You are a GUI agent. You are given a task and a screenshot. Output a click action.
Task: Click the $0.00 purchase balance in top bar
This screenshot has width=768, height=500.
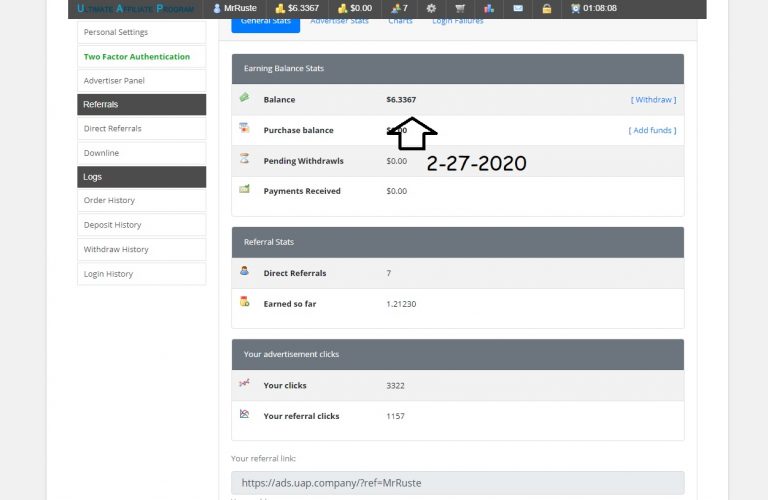tap(355, 8)
